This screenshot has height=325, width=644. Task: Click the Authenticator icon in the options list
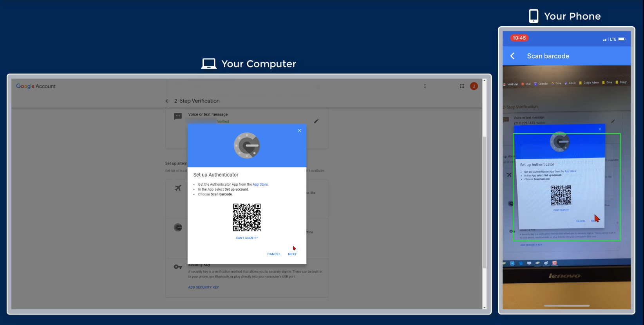coord(178,227)
